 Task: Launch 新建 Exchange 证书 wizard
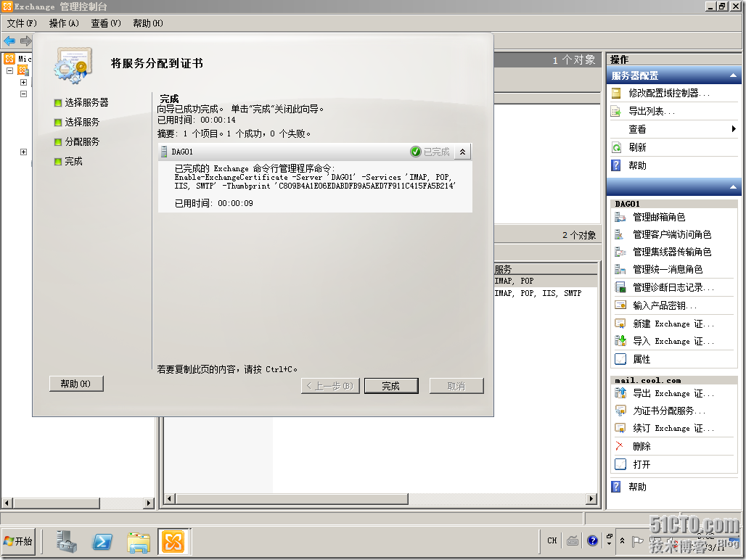(666, 324)
